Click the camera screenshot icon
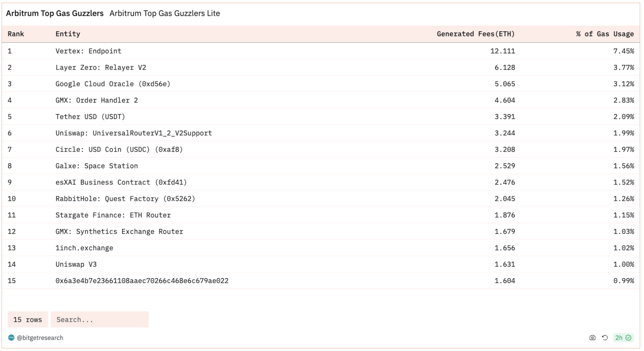 [592, 338]
